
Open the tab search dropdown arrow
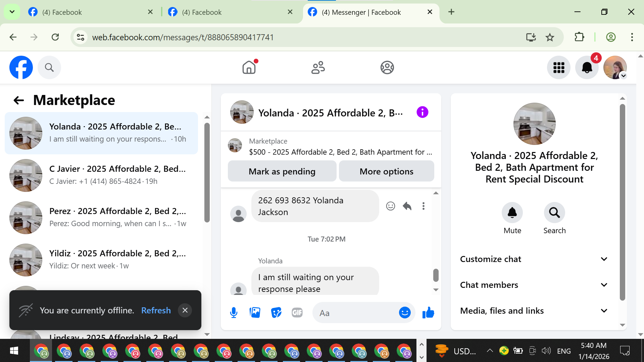pyautogui.click(x=12, y=12)
